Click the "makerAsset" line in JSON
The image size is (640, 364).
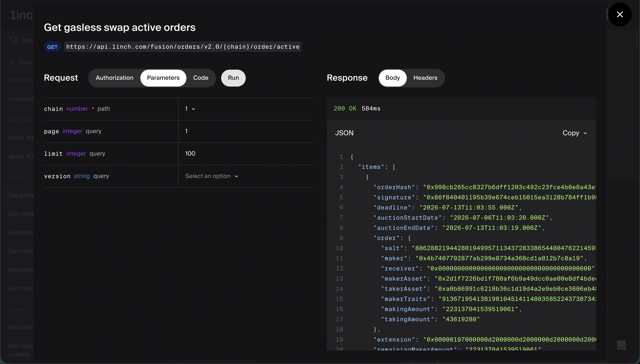(488, 279)
